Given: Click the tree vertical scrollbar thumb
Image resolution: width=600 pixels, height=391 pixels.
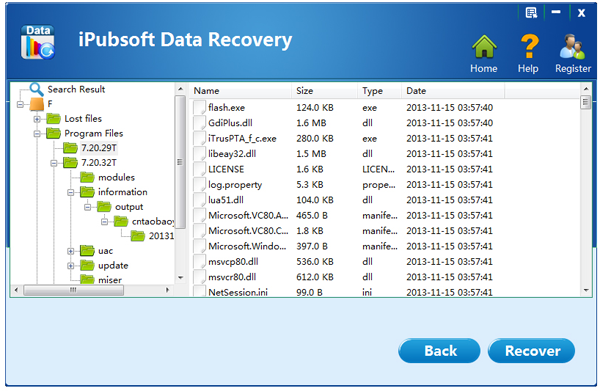Looking at the screenshot, I should 180,162.
